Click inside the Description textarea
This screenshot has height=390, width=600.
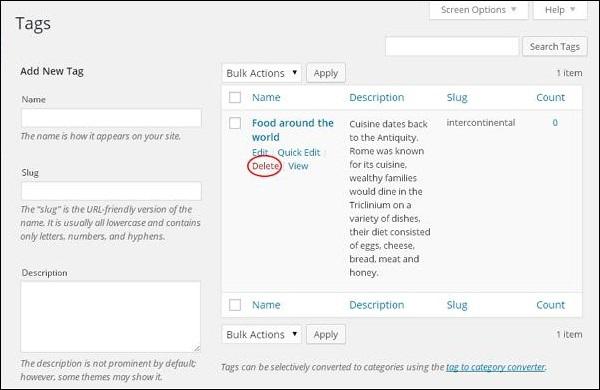point(111,317)
